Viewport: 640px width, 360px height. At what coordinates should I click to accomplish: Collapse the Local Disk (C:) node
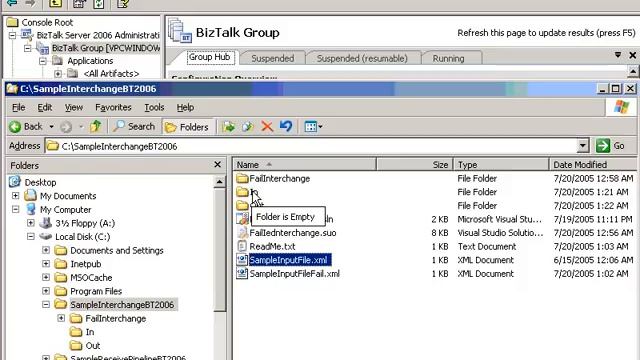point(31,237)
